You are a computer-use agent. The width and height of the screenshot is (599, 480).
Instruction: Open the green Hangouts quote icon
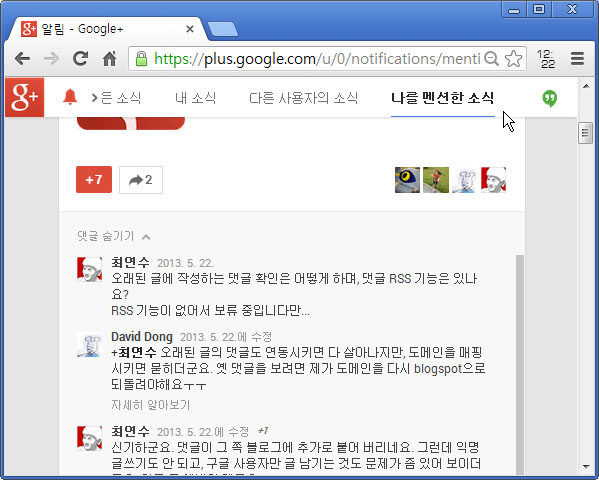click(550, 99)
